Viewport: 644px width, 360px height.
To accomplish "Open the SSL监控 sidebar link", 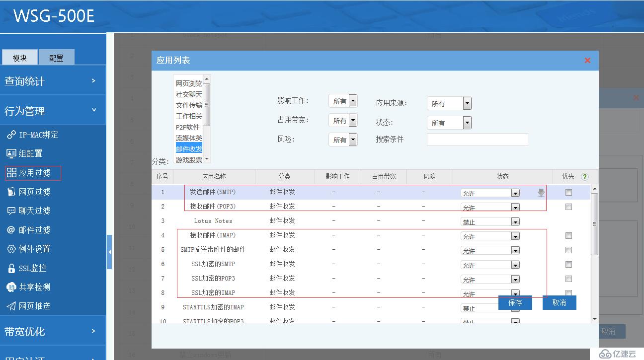I will click(32, 268).
